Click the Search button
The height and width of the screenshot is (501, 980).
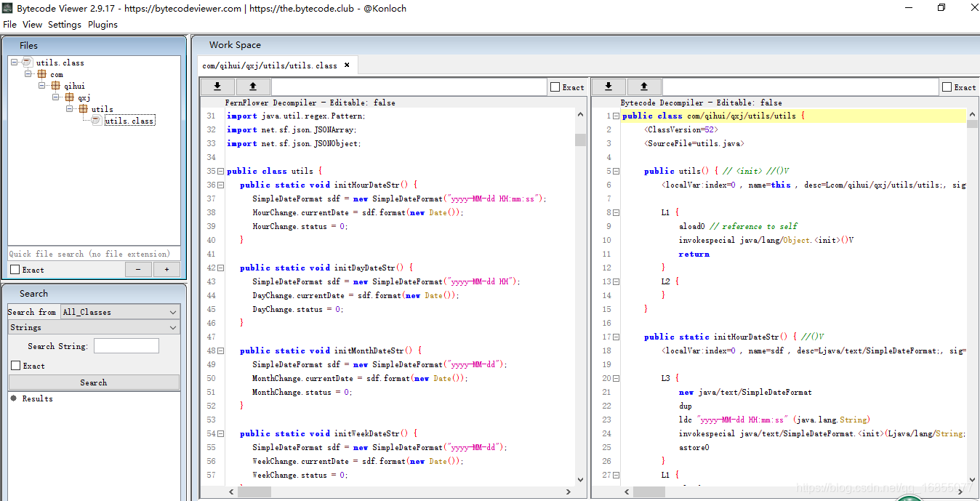click(94, 382)
